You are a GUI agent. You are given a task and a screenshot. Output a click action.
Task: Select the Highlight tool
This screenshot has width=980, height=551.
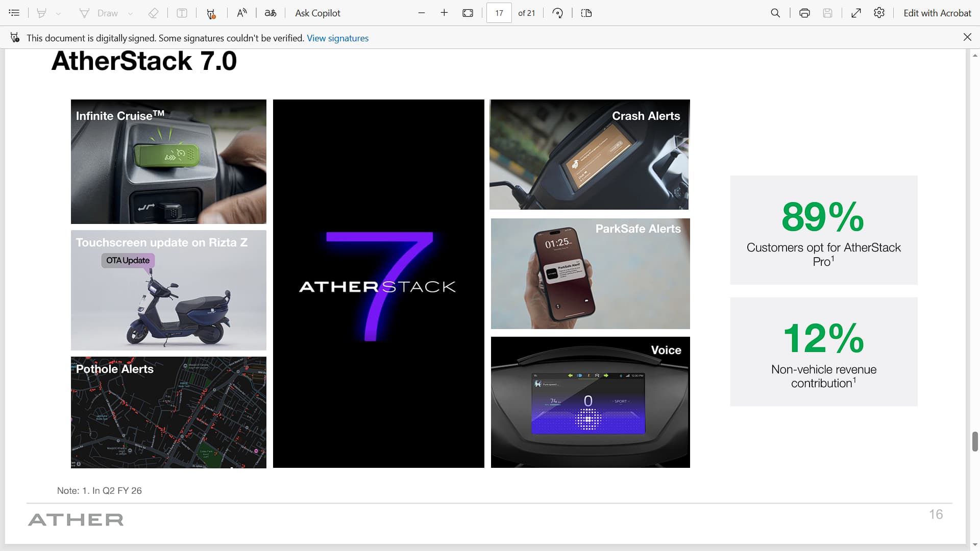click(42, 13)
